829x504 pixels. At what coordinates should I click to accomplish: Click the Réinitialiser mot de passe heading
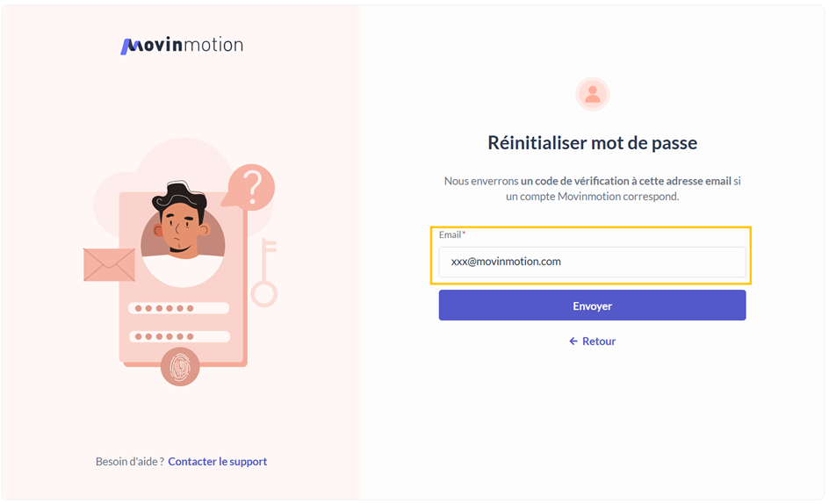click(592, 143)
